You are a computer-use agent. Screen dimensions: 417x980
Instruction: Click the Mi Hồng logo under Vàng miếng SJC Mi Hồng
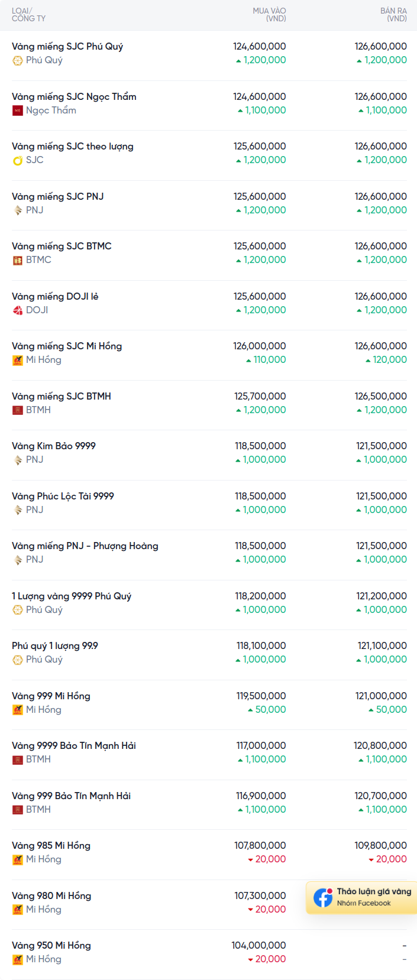click(18, 360)
